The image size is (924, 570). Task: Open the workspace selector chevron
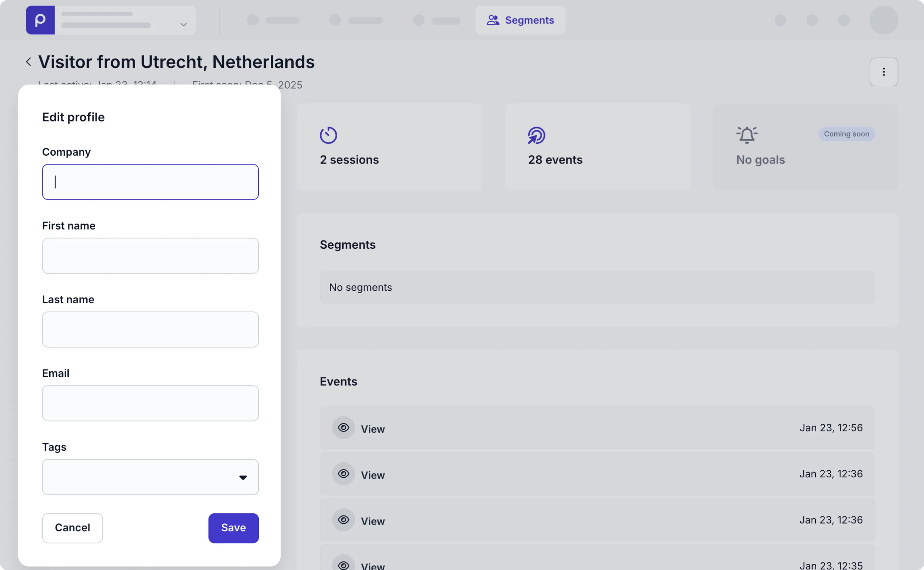(183, 25)
